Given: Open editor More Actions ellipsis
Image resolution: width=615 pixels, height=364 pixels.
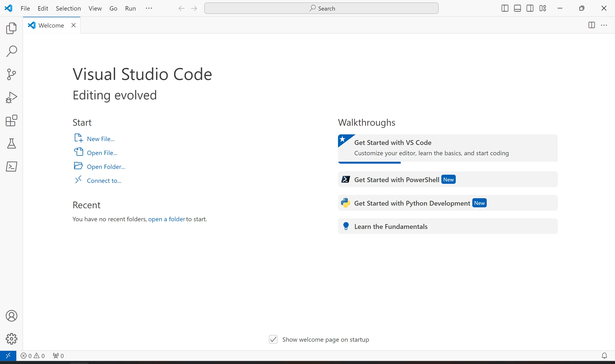Looking at the screenshot, I should coord(604,25).
